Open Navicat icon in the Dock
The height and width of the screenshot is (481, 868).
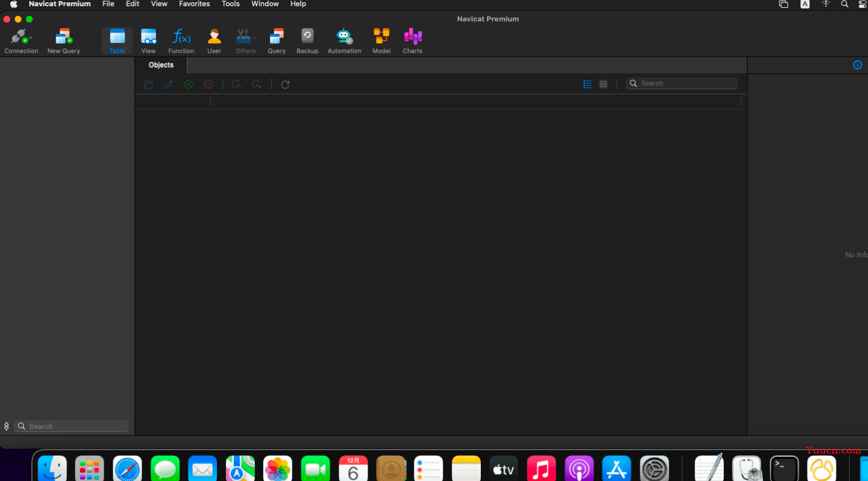[x=822, y=469]
